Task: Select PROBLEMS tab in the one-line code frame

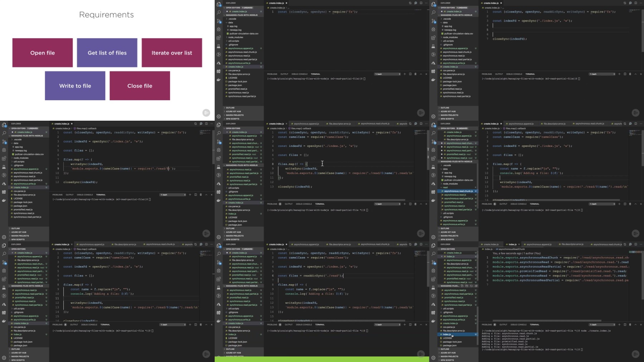Action: (x=272, y=74)
